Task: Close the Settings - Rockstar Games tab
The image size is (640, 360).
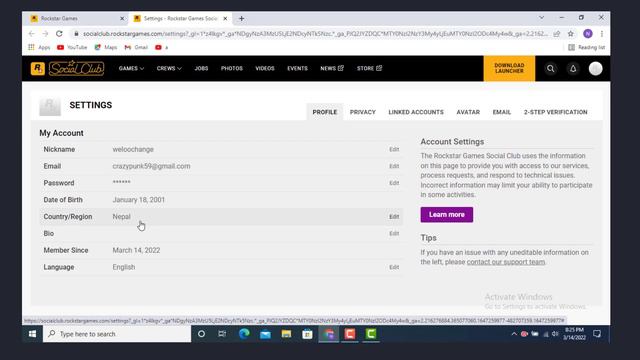Action: pyautogui.click(x=225, y=18)
